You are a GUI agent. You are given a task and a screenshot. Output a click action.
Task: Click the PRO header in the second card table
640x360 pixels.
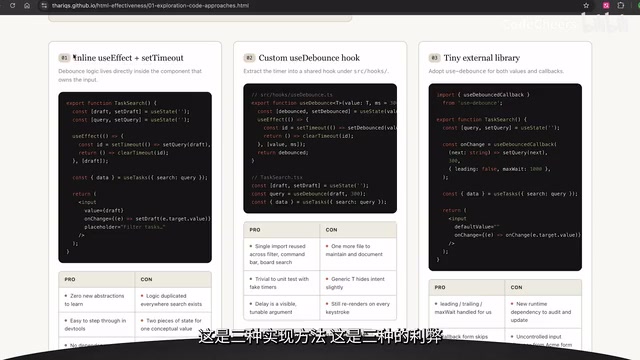281,230
